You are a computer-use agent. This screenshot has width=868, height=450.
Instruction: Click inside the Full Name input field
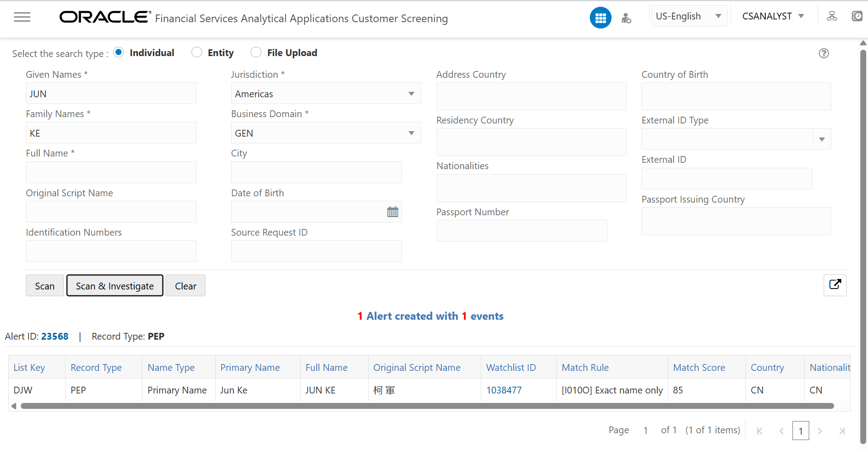point(111,172)
